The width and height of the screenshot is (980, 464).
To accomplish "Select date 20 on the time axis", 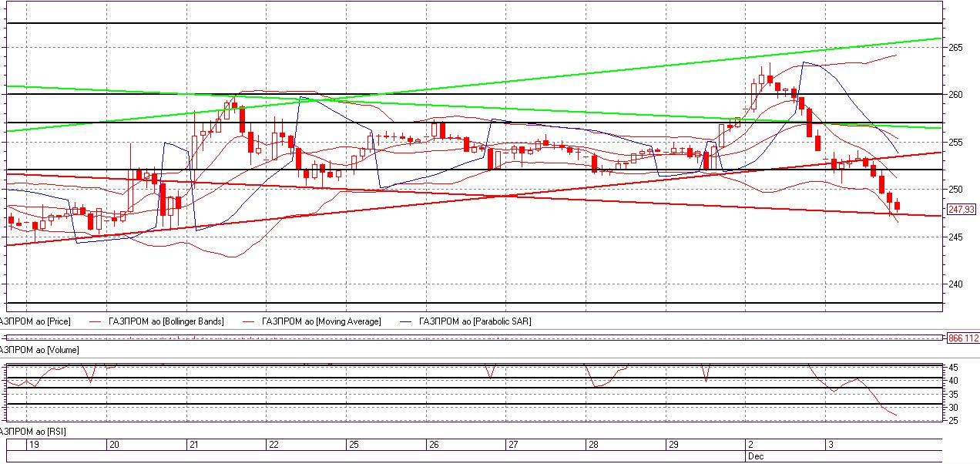I will coord(113,445).
